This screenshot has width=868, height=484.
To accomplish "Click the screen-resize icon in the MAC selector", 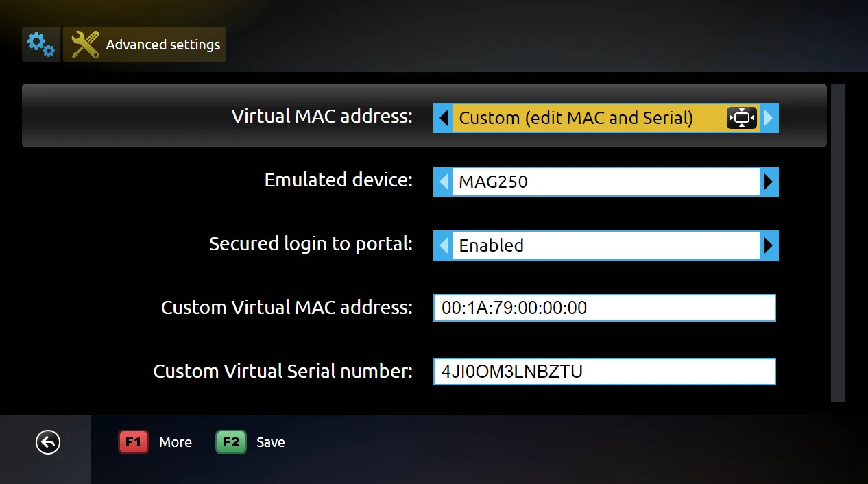I will 742,118.
